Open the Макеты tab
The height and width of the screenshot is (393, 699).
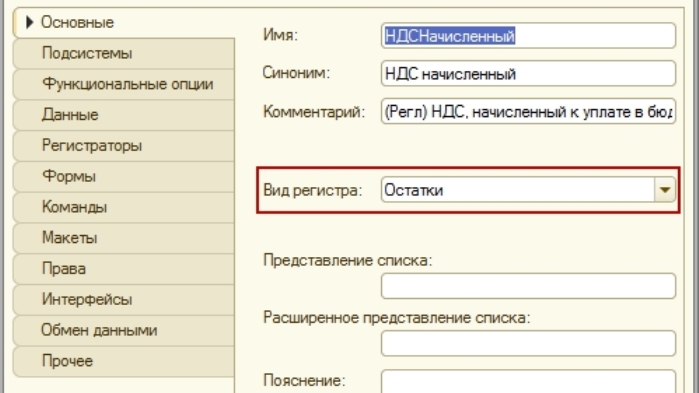[124, 238]
